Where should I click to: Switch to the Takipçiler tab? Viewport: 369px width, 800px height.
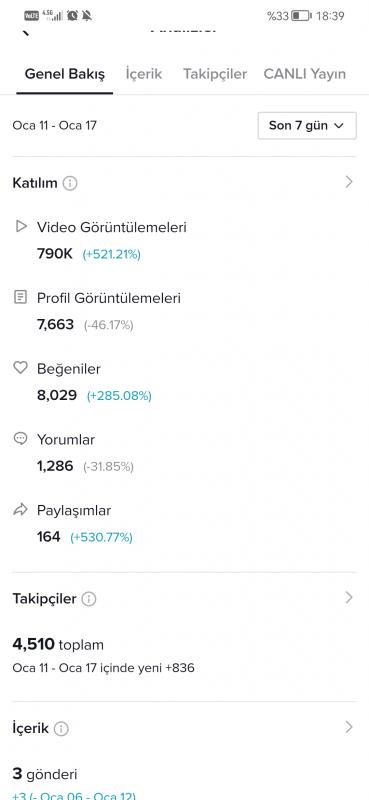[215, 74]
